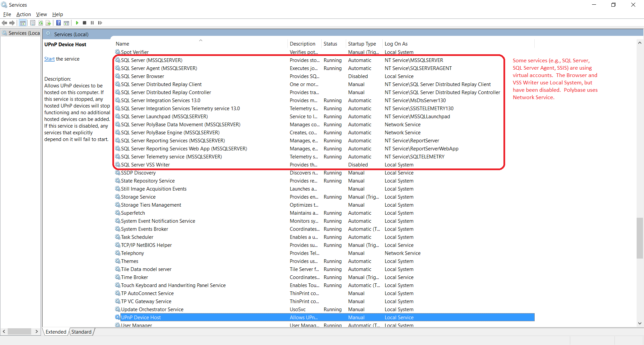Click gear icon beside Superfetch
The image size is (644, 345).
(118, 213)
